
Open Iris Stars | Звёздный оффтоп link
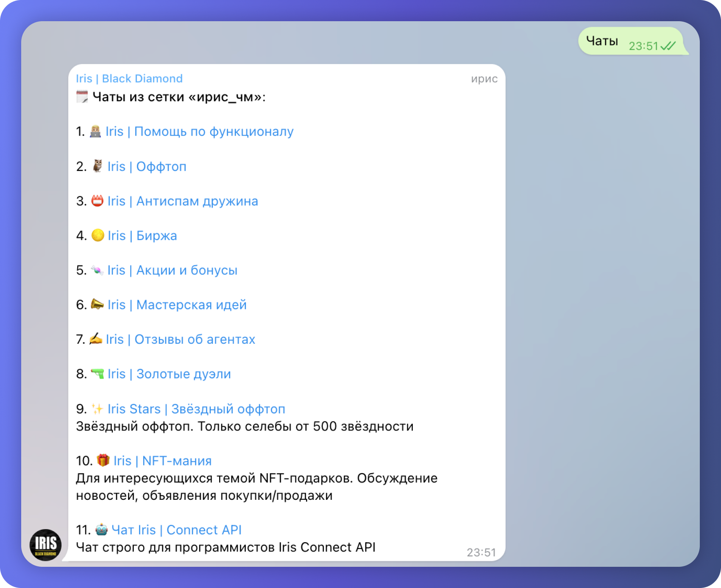196,409
